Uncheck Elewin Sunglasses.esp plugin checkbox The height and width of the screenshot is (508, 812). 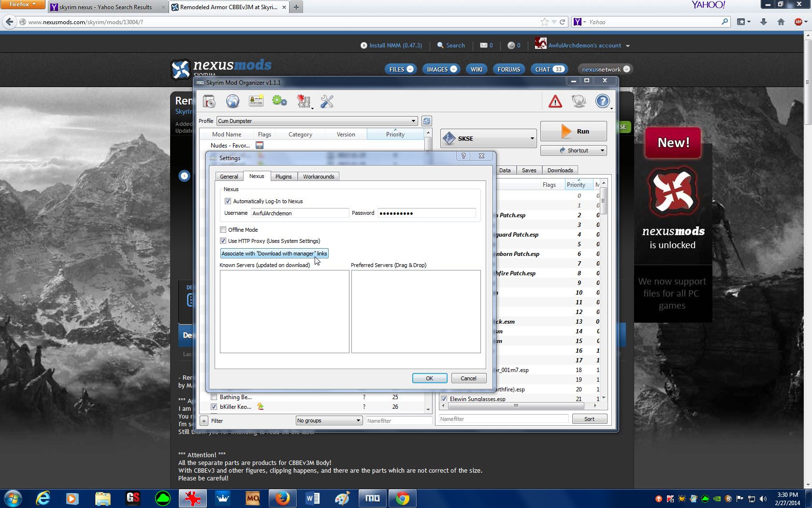(x=444, y=399)
